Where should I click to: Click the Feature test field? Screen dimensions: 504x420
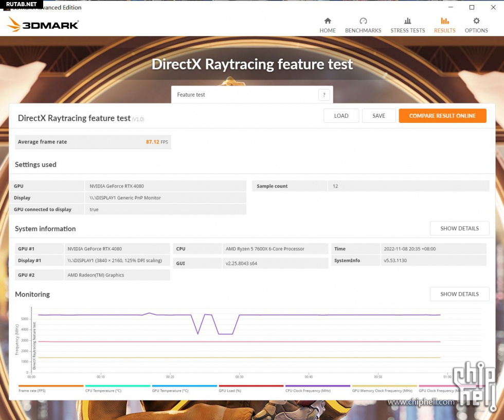pos(244,95)
